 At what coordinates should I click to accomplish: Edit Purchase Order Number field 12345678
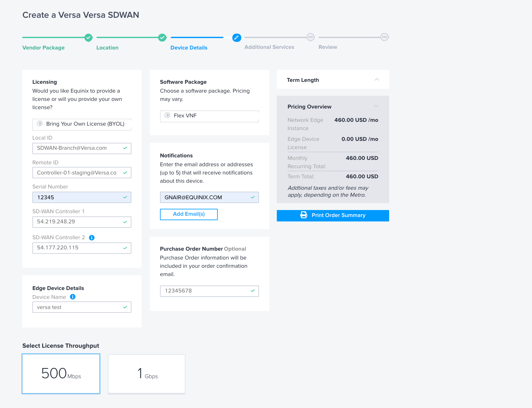tap(209, 291)
